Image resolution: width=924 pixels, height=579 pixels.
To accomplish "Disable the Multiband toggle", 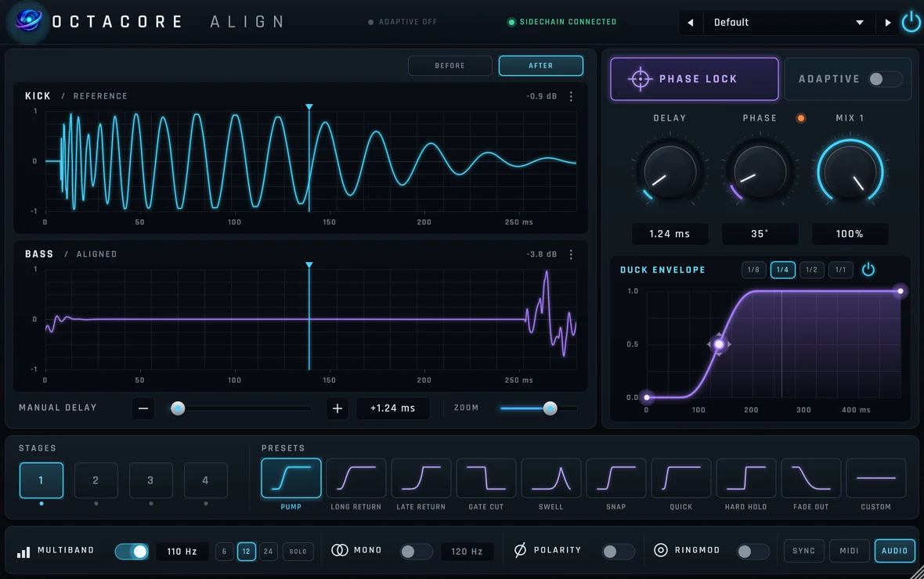I will 132,552.
